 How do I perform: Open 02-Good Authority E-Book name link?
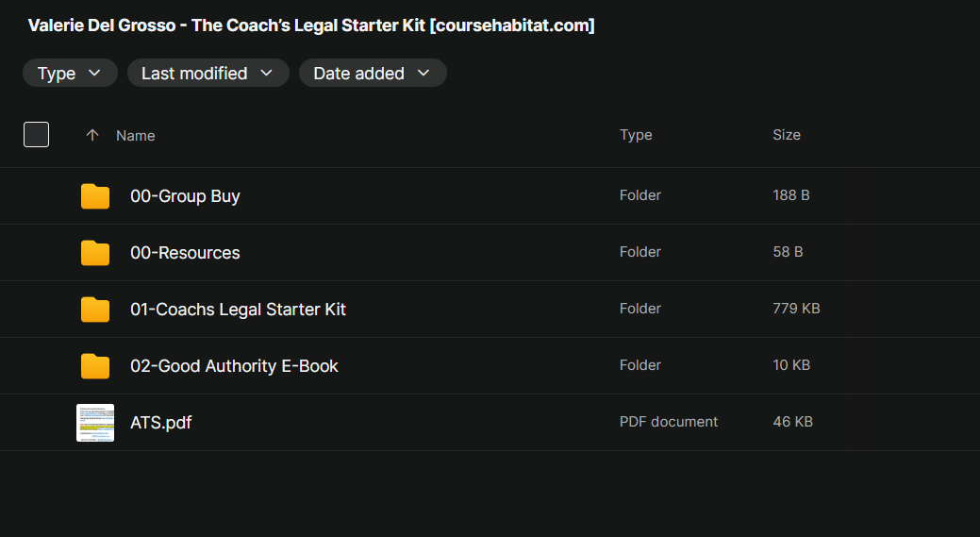[234, 366]
